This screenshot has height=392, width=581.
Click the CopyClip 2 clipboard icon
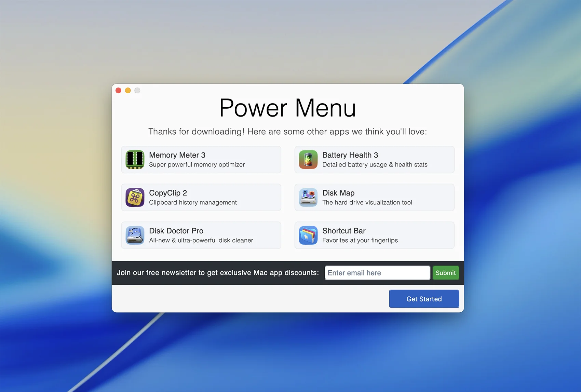coord(135,198)
